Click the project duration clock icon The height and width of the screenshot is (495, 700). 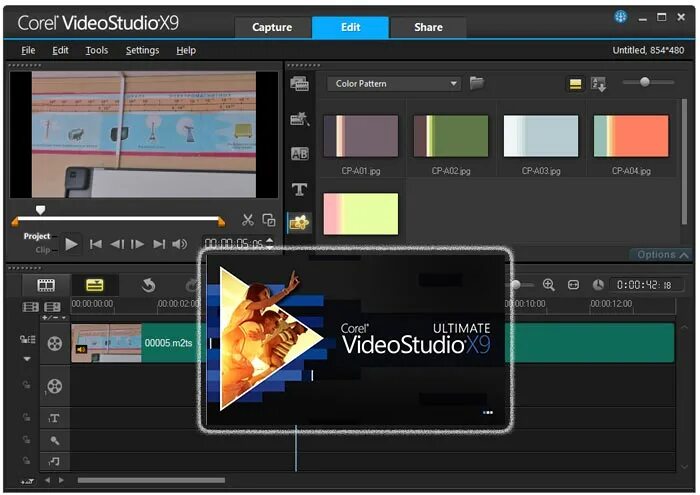pos(598,285)
